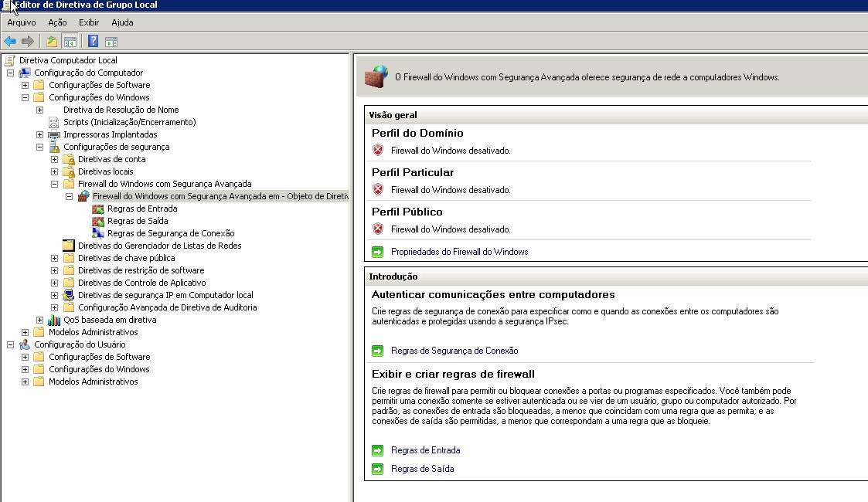868x502 pixels.
Task: Click the Diretiva Computador Local root icon
Action: pyautogui.click(x=10, y=60)
